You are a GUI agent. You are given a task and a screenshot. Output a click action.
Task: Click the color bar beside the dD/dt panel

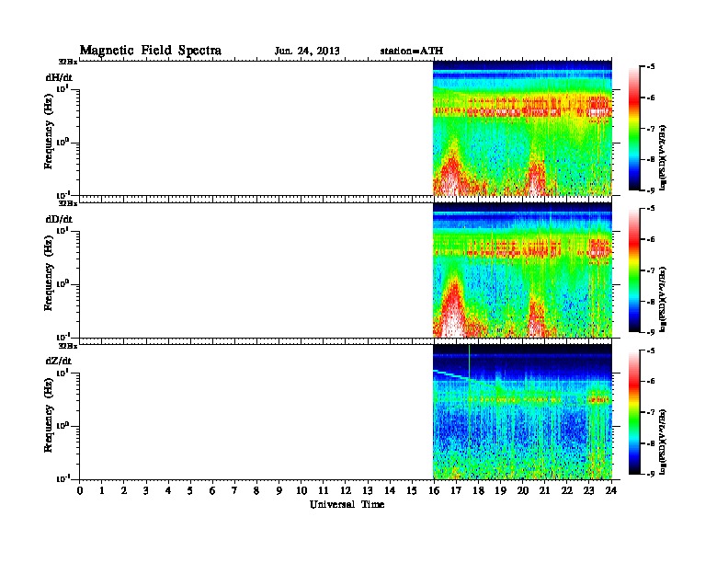(635, 270)
